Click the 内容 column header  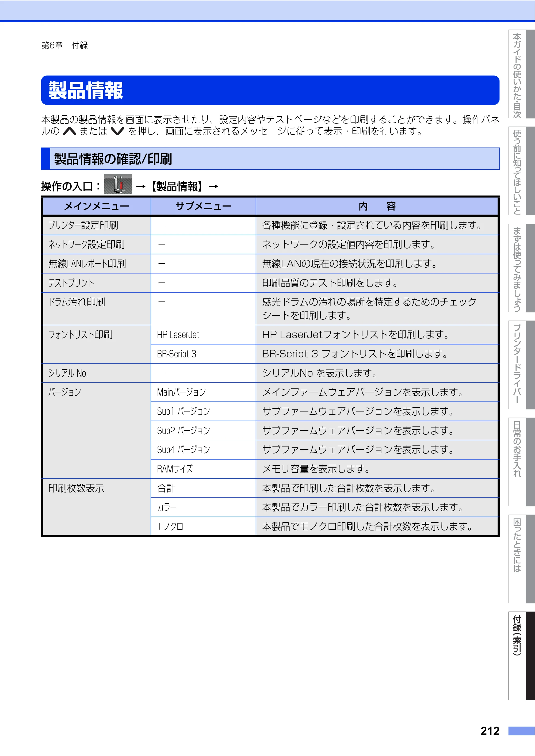coord(377,206)
